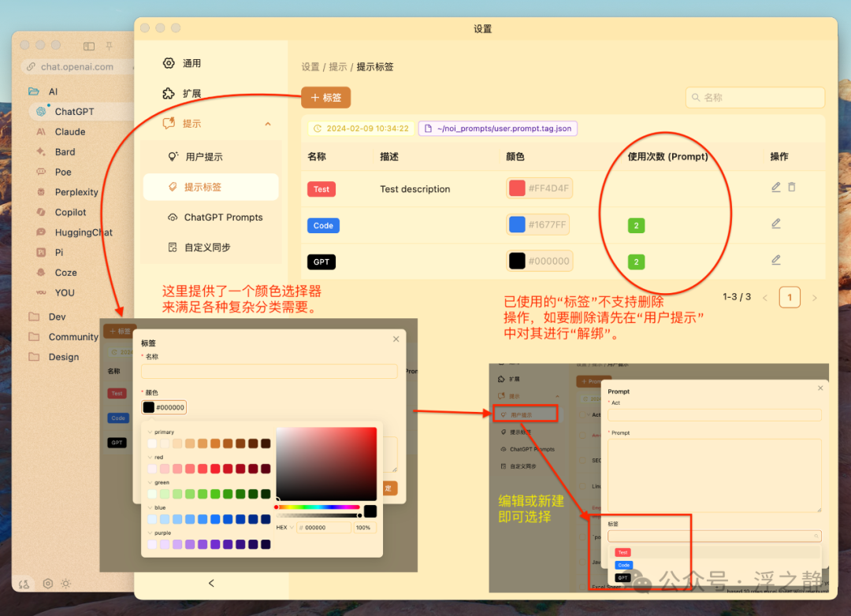Collapse the 提示 section chevron
Viewport: 851px width, 616px height.
point(268,124)
